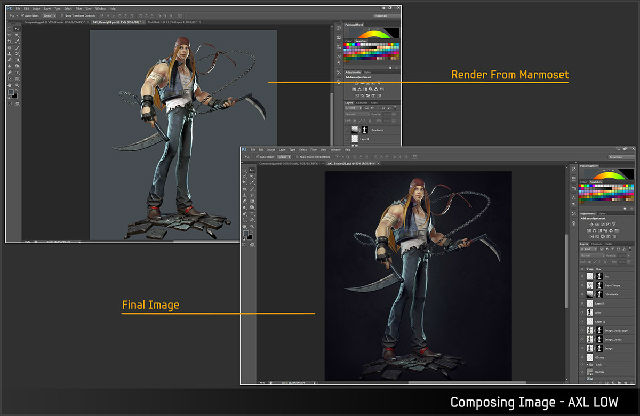Add Color Lookup adjustment in Marmoset render window
640x416 pixels.
pyautogui.click(x=382, y=89)
